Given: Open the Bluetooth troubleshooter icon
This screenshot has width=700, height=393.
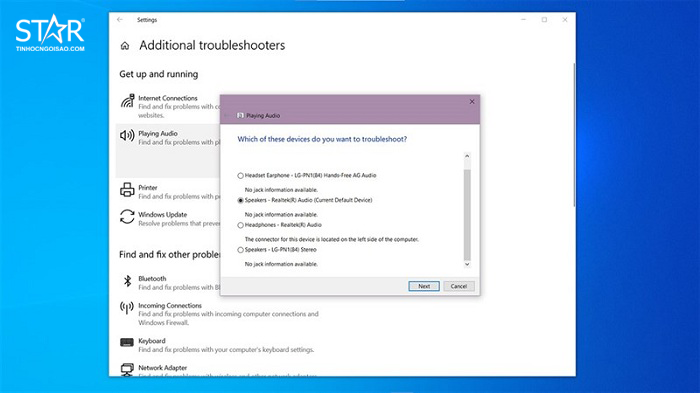Looking at the screenshot, I should pos(127,281).
